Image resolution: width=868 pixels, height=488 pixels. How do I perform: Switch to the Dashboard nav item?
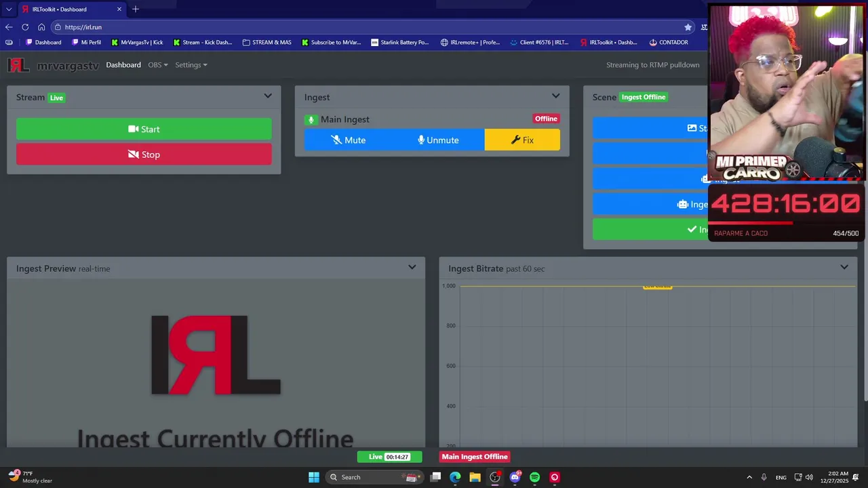[123, 65]
